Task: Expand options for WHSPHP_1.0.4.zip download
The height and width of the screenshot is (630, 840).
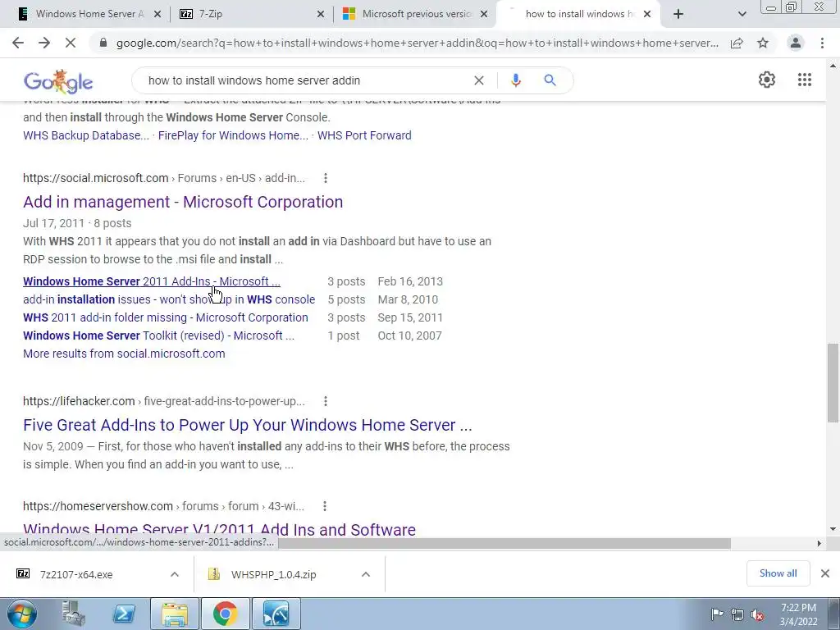Action: [366, 574]
